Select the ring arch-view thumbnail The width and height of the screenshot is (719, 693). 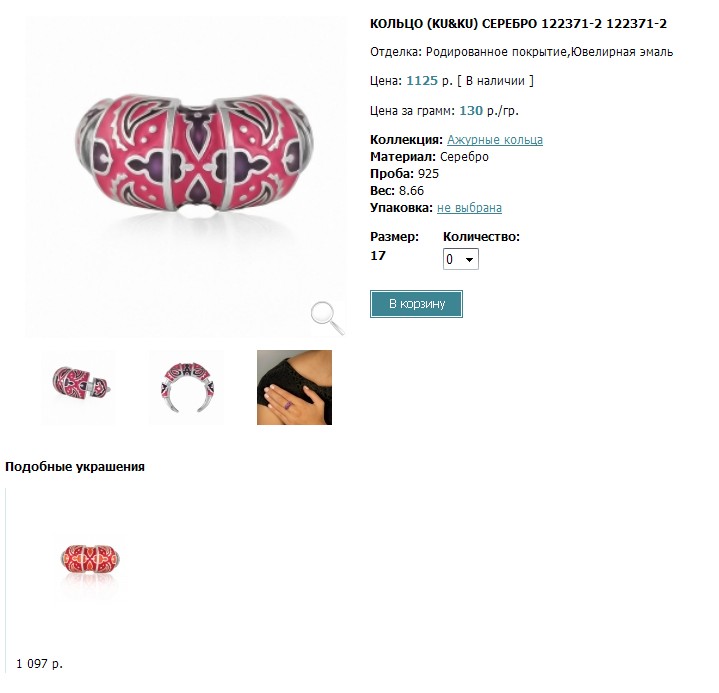click(186, 387)
